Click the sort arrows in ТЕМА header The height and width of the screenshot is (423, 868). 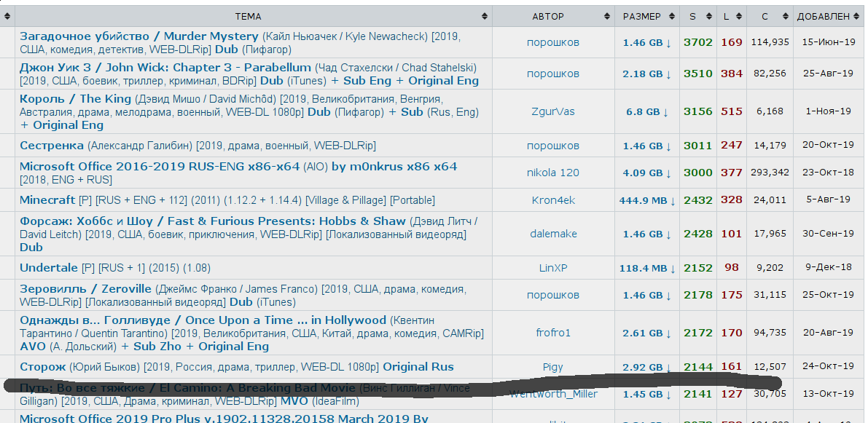coord(485,17)
